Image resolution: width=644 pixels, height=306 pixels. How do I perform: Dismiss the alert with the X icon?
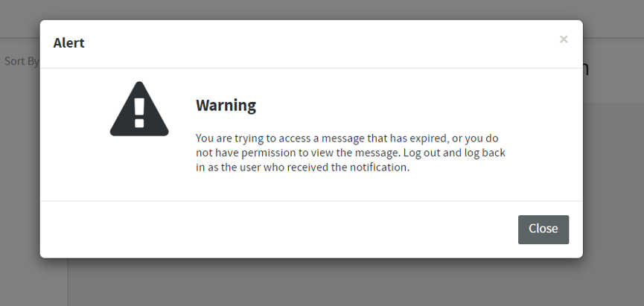(x=564, y=39)
